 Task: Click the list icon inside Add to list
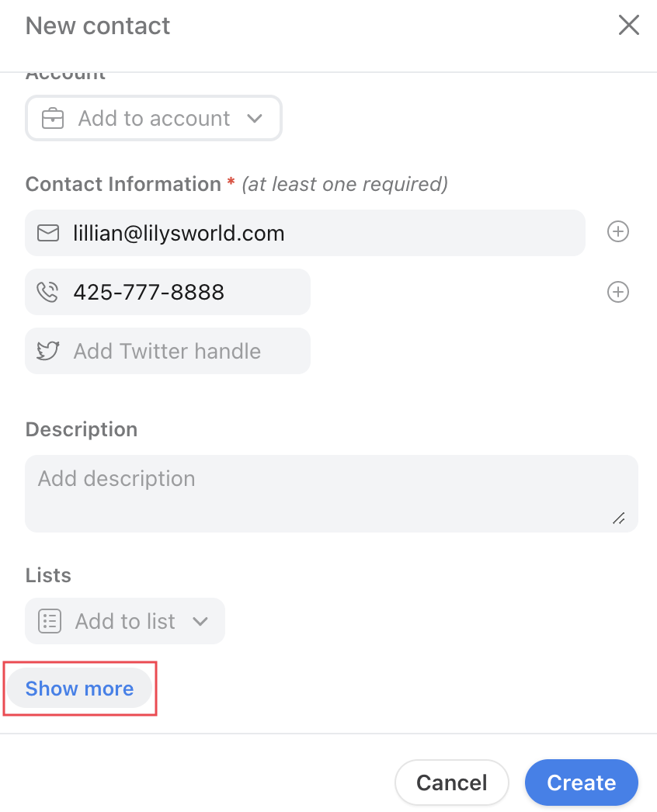tap(49, 621)
